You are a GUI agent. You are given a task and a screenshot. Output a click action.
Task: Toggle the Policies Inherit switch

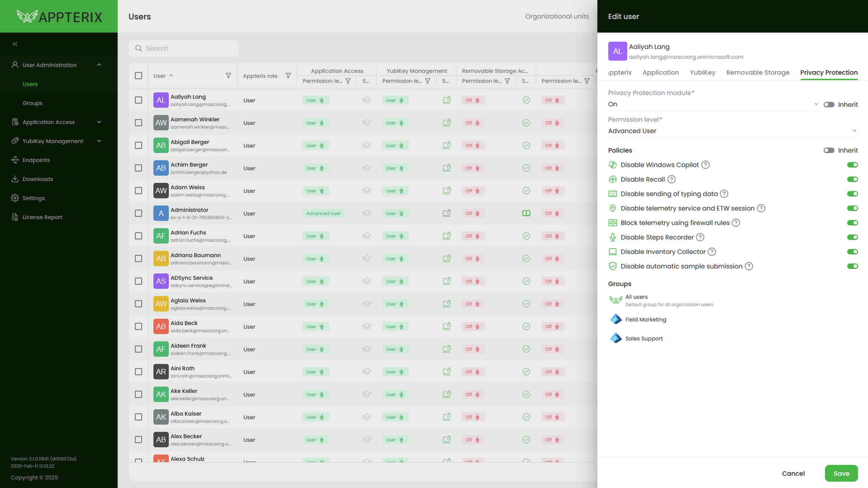click(829, 150)
